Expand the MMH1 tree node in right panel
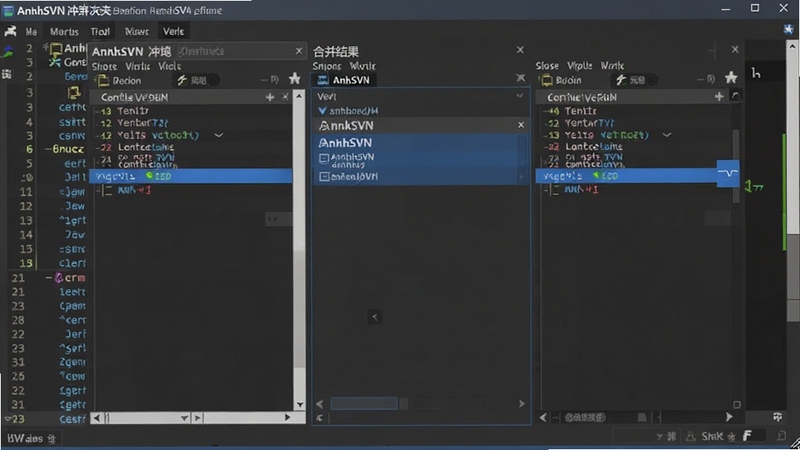Screen dimensions: 800x450 click(555, 190)
